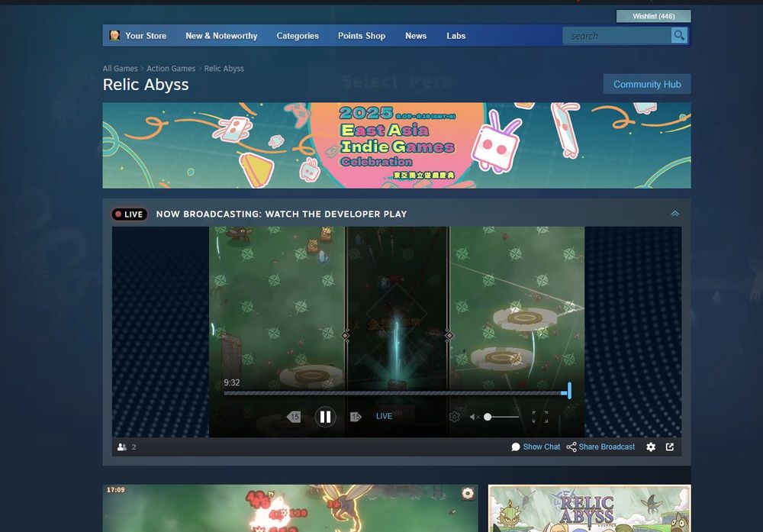Click the Your Store avatar icon
Screen dimensions: 763x532
(x=114, y=36)
